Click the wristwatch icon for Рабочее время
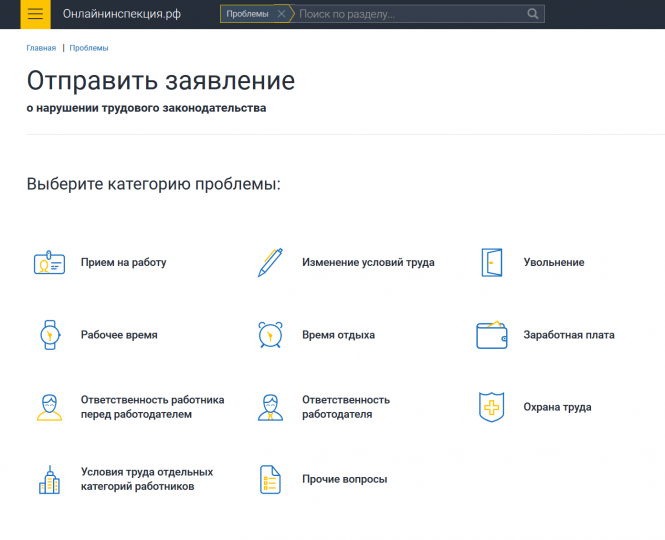665x540 pixels. point(50,335)
